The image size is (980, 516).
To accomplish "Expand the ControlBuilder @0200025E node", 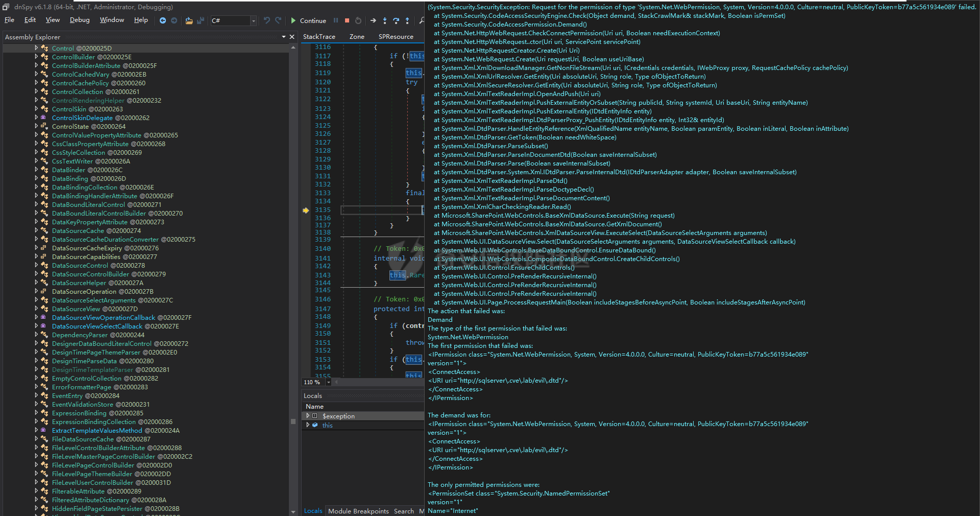I will 36,57.
